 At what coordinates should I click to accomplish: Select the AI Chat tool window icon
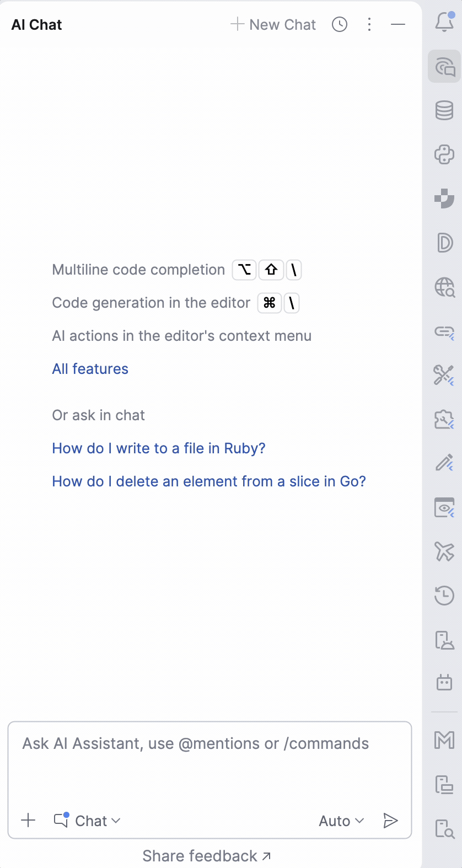click(x=444, y=67)
